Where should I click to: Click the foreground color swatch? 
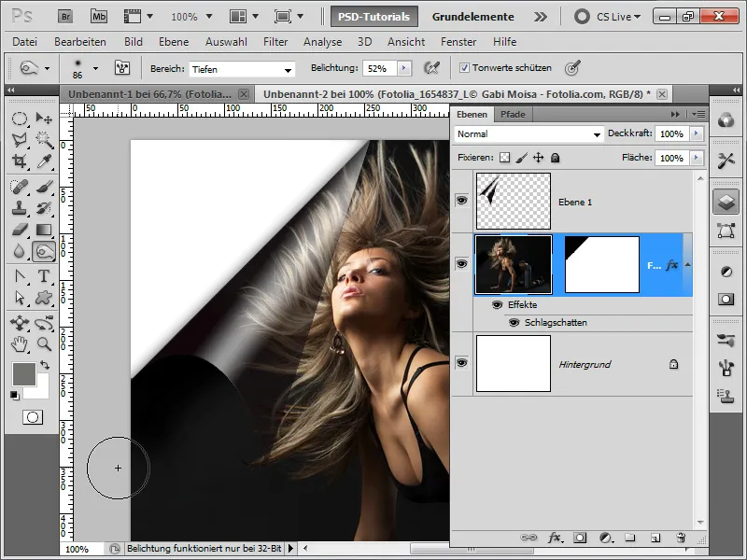(23, 373)
